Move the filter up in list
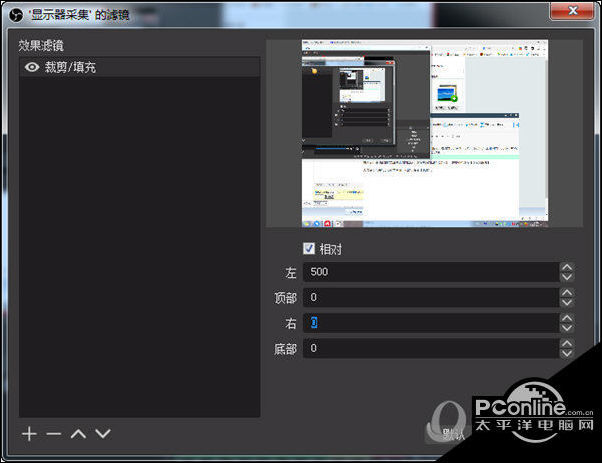This screenshot has height=463, width=602. click(78, 434)
